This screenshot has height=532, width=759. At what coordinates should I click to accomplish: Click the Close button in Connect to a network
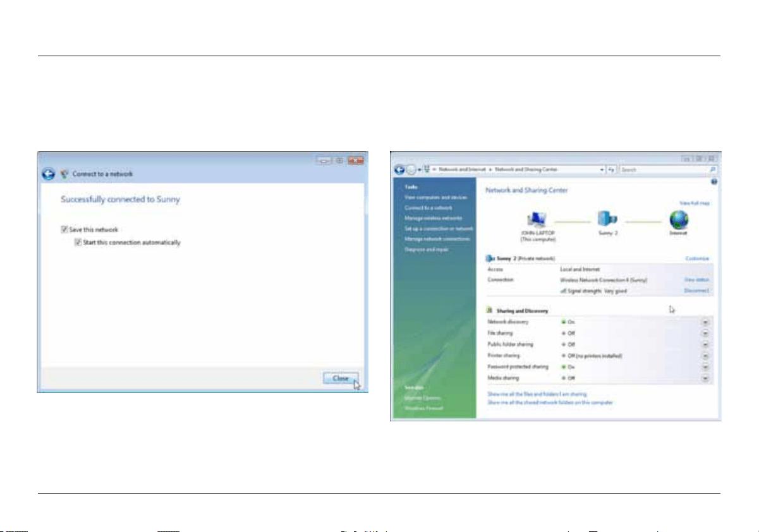tap(341, 378)
